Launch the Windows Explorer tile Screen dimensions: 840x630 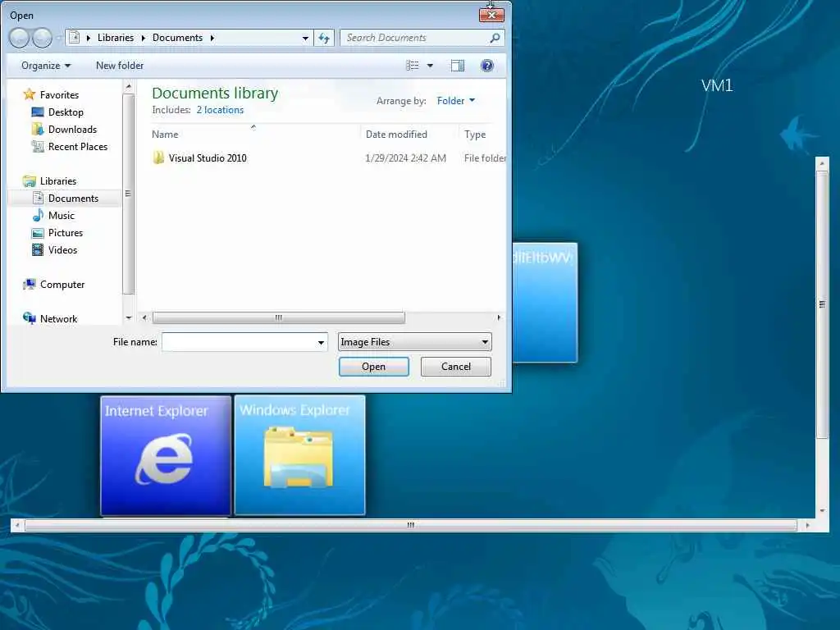(x=300, y=455)
